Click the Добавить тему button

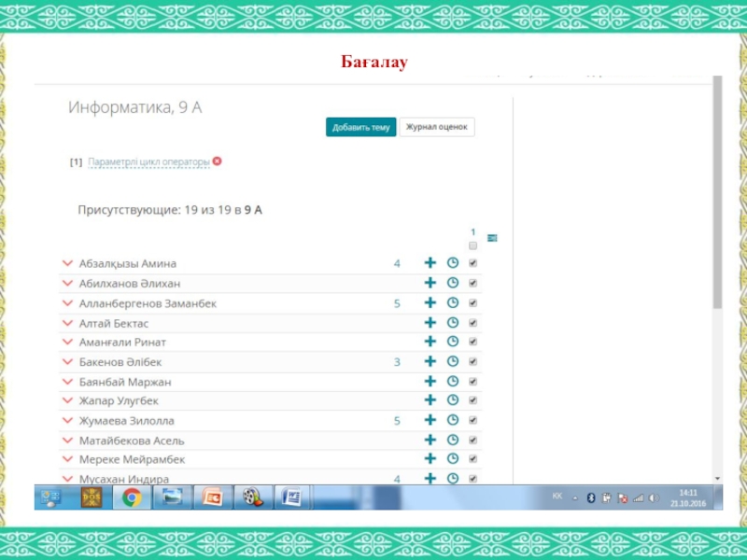360,127
